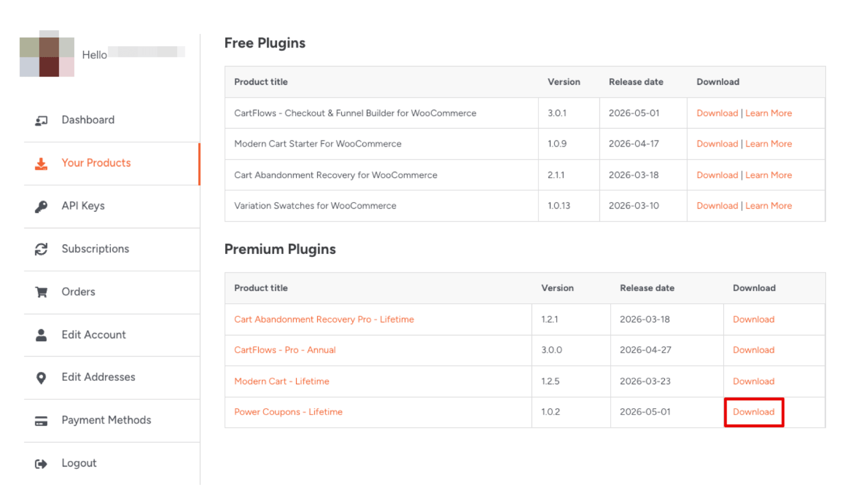Viewport: 868px width, 490px height.
Task: Click release date 2026-04-17
Action: click(634, 144)
